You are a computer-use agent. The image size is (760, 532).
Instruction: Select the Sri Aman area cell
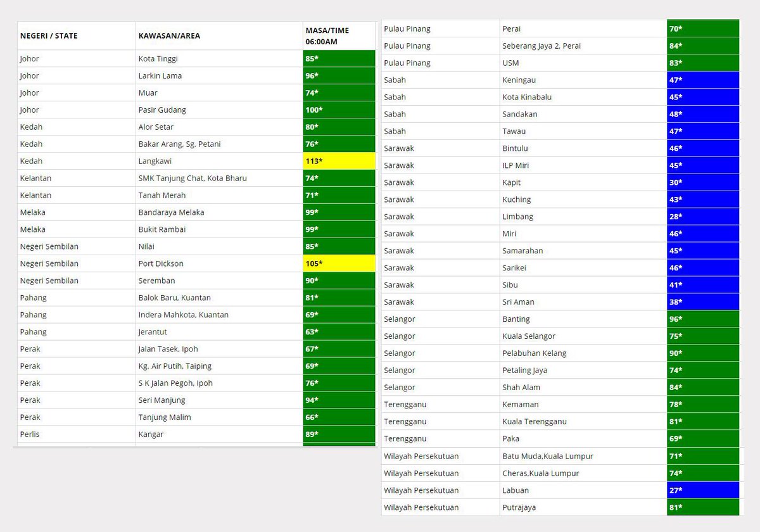coord(583,303)
